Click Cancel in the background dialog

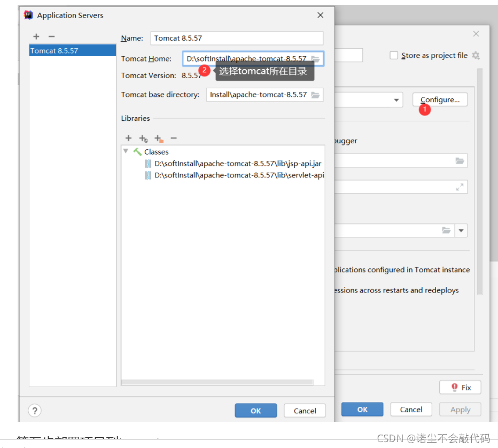pyautogui.click(x=411, y=409)
